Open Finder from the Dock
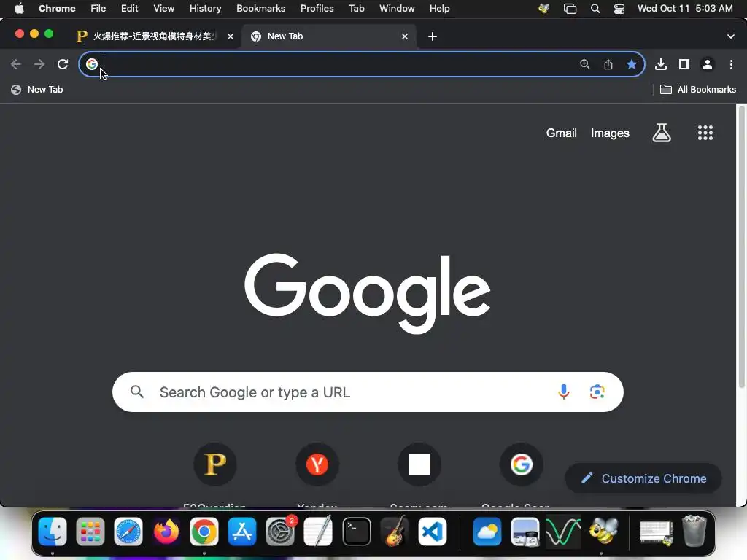The height and width of the screenshot is (560, 747). [53, 532]
